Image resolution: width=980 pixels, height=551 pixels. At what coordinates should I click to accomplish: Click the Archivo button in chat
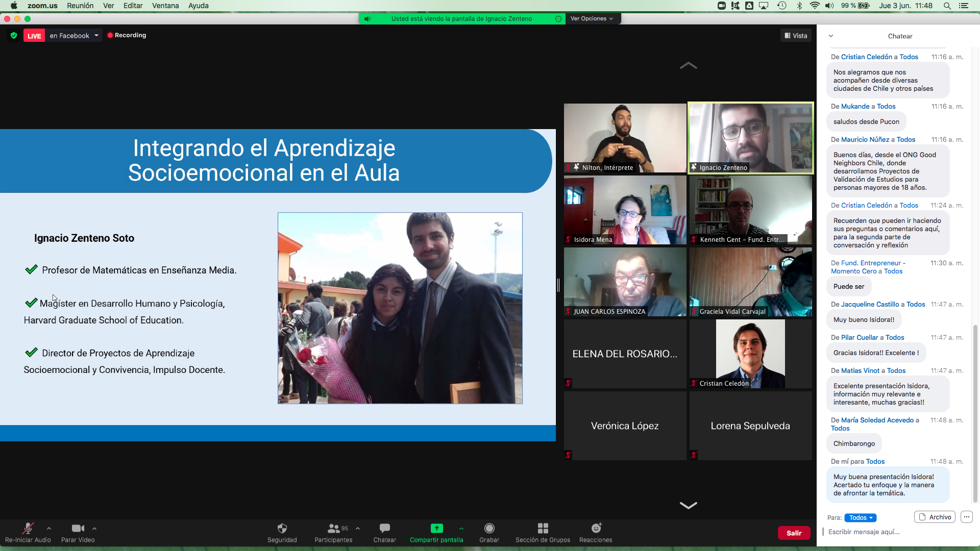[x=935, y=517]
